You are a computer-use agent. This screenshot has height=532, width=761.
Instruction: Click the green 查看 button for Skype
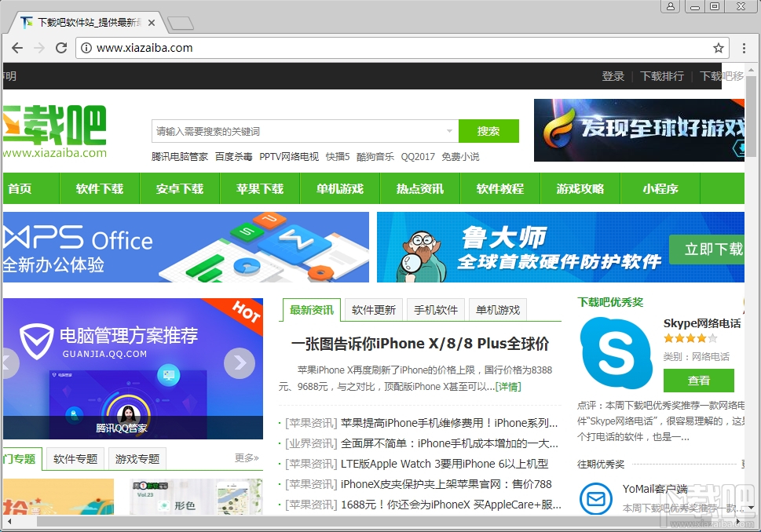click(698, 381)
